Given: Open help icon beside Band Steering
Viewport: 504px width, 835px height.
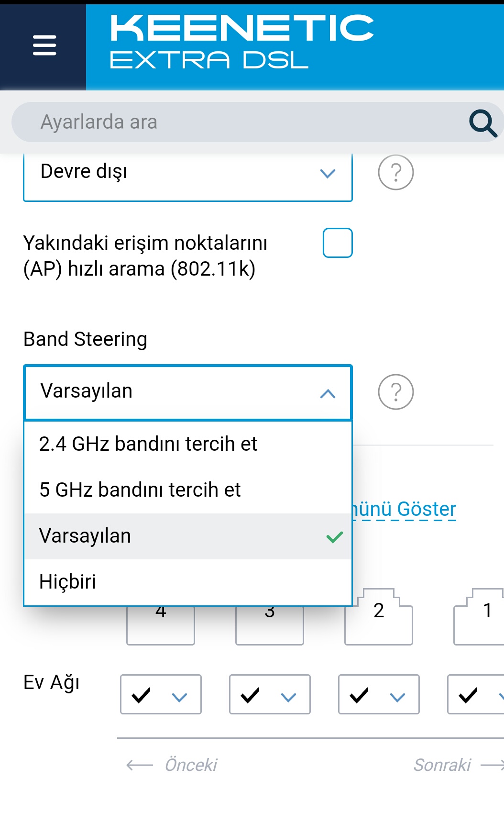Looking at the screenshot, I should [395, 392].
